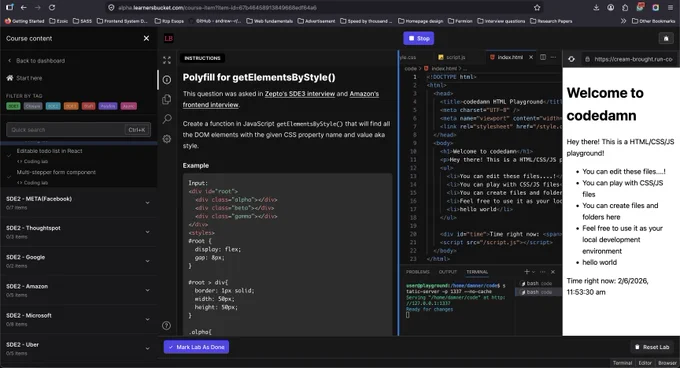Open the search magnifier icon in side rail
The height and width of the screenshot is (368, 680).
[167, 119]
